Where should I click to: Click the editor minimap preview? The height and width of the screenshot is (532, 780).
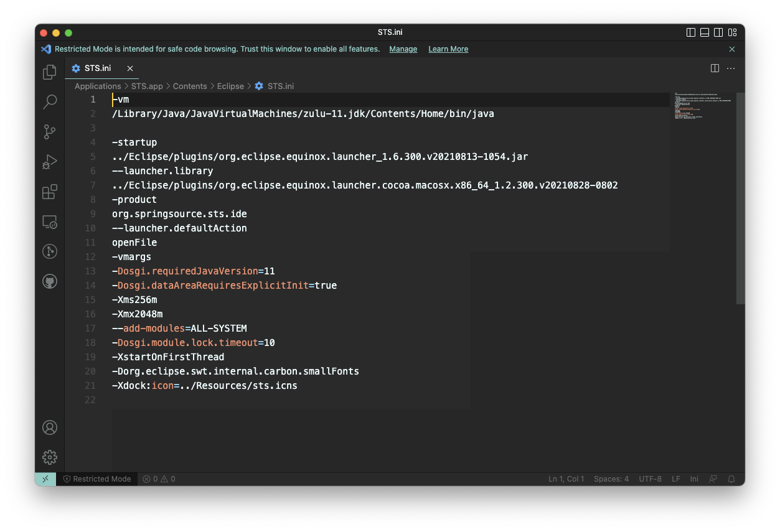(703, 106)
